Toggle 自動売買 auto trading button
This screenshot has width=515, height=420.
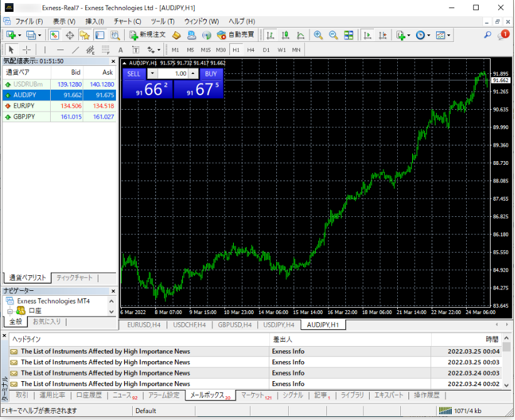point(236,35)
